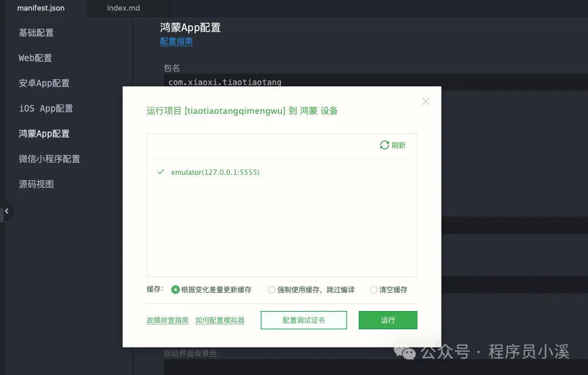
Task: Close the run project dialog
Action: click(x=426, y=101)
